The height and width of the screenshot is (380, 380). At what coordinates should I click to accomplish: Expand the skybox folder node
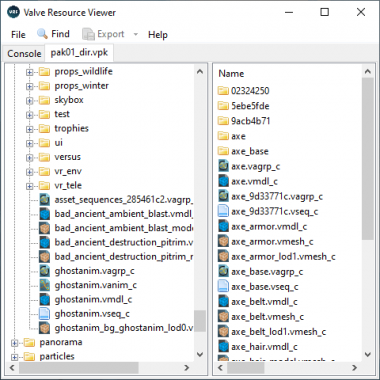(x=30, y=100)
